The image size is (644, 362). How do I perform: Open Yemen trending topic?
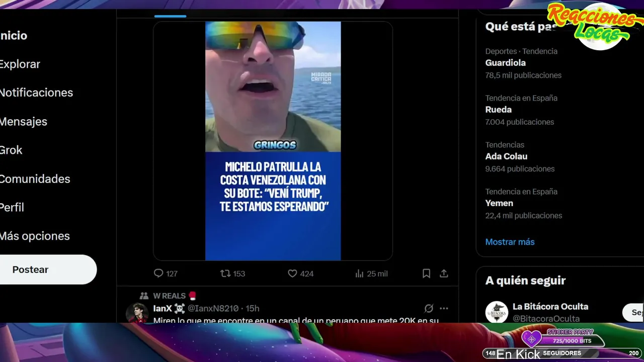[x=499, y=203]
